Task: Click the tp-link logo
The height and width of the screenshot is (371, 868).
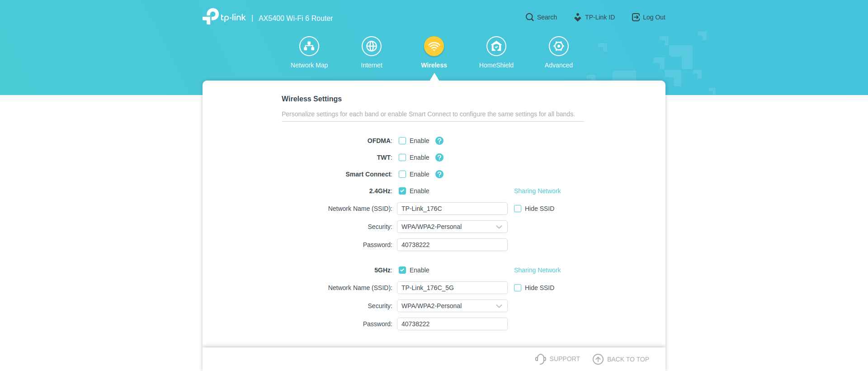Action: click(x=224, y=17)
